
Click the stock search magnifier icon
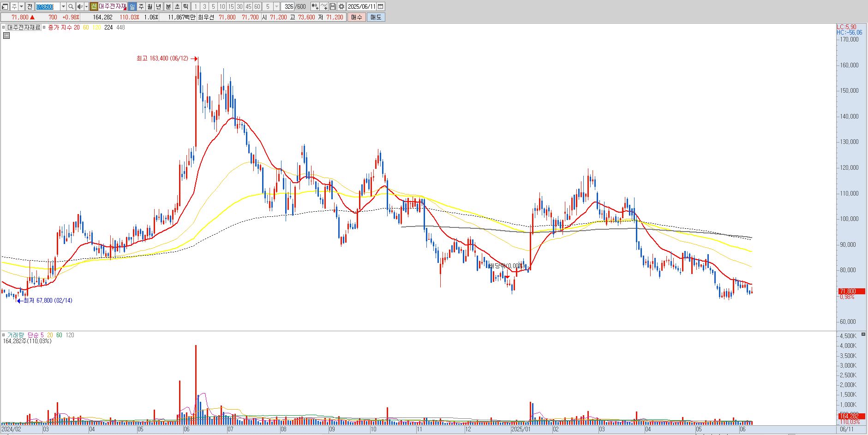71,6
